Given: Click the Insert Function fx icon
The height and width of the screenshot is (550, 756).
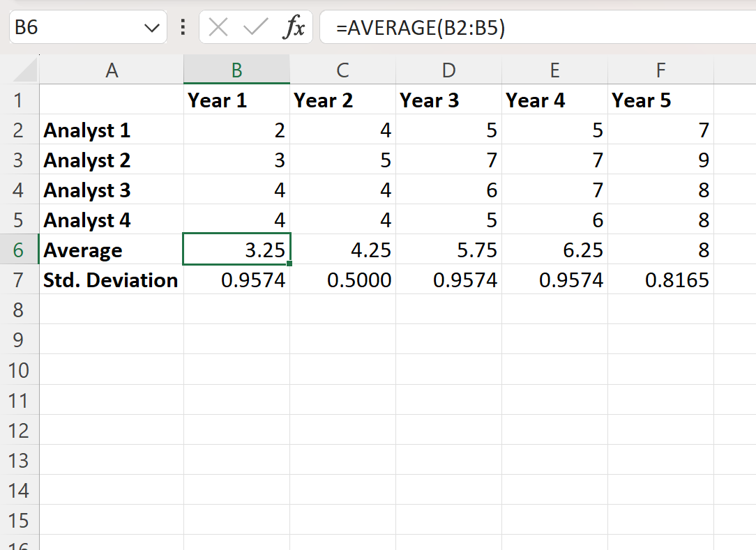Looking at the screenshot, I should (294, 27).
